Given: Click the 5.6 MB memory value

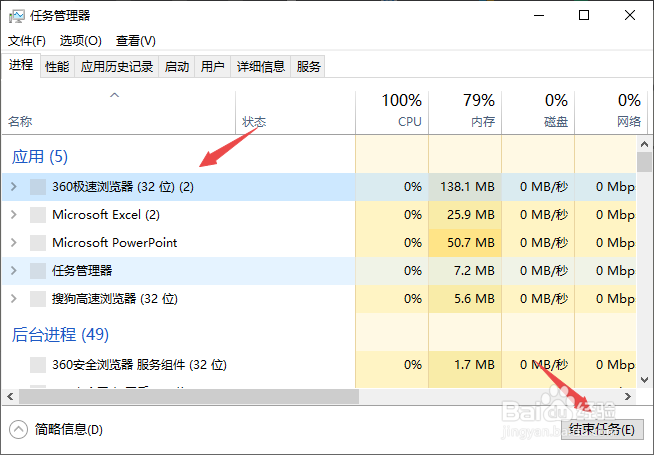Looking at the screenshot, I should (474, 299).
